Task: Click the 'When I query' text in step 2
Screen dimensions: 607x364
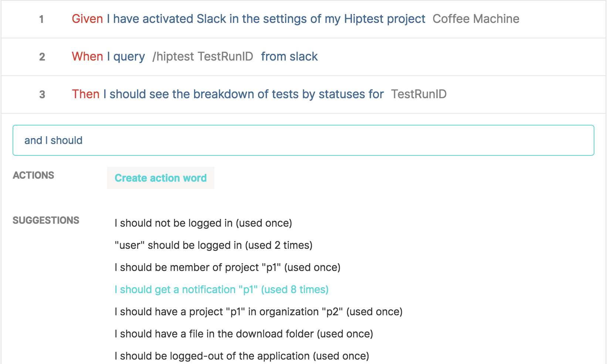Action: tap(108, 56)
